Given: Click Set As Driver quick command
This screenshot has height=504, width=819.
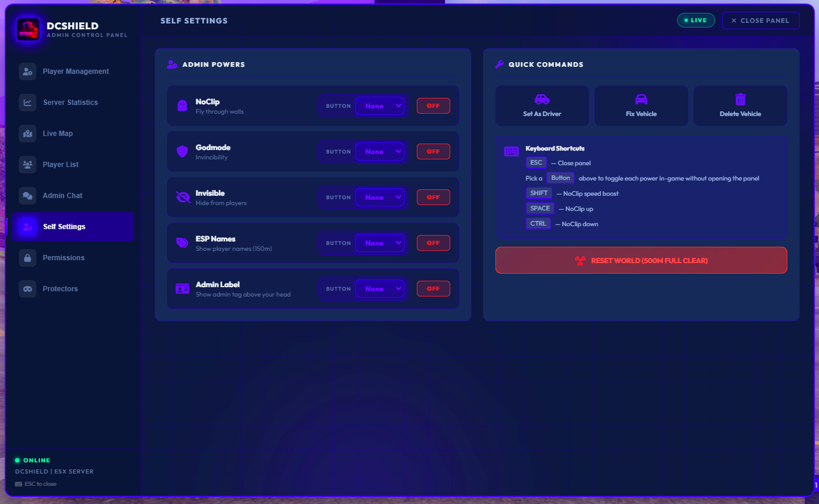Looking at the screenshot, I should click(x=542, y=106).
